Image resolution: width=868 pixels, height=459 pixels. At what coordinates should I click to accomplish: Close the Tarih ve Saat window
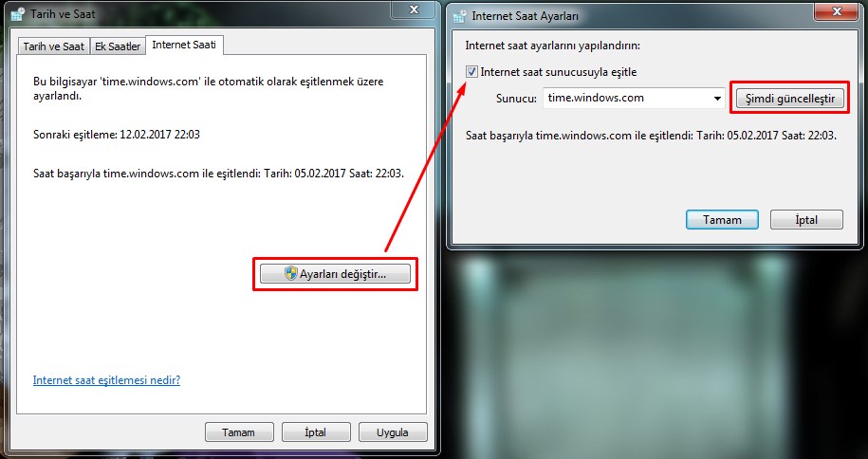click(x=414, y=11)
